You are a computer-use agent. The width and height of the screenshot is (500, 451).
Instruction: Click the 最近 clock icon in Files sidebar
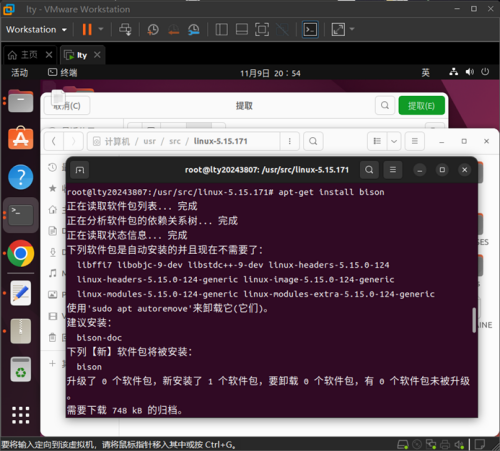click(x=52, y=167)
